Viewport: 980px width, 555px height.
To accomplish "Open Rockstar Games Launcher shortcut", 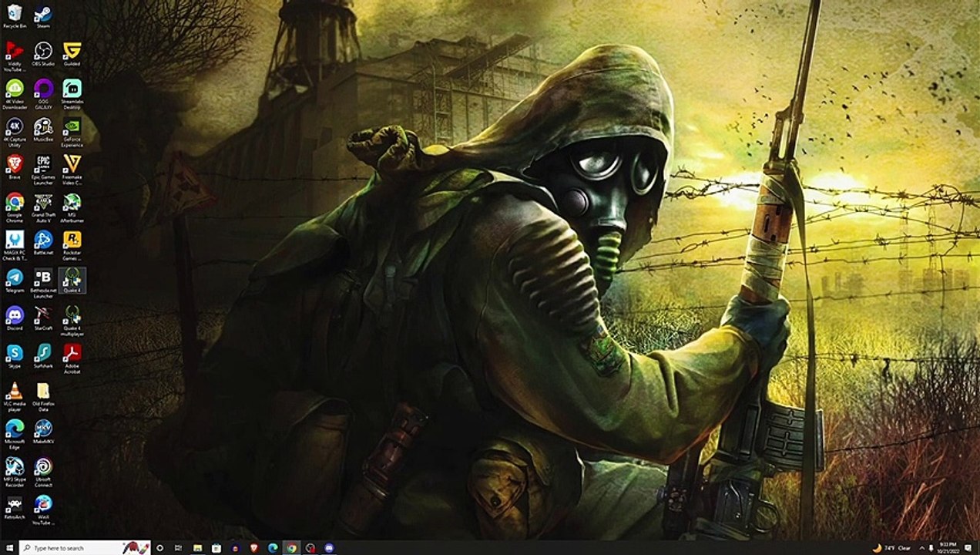I will point(72,244).
